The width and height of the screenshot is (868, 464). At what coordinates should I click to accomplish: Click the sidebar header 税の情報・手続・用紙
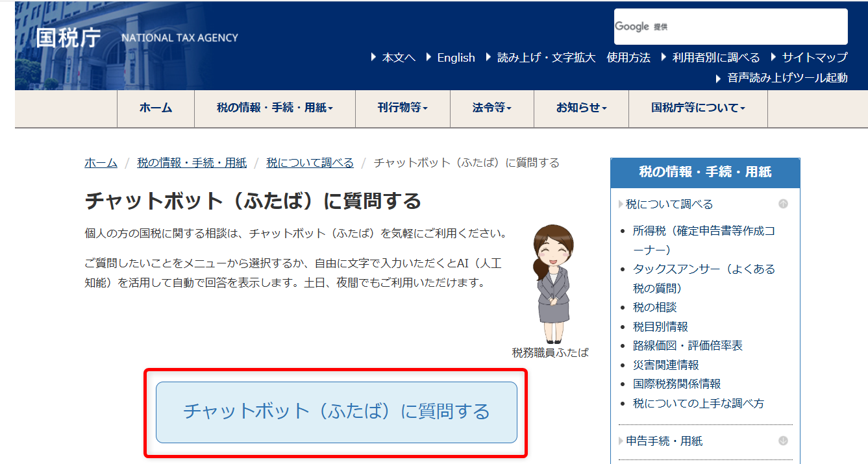coord(705,173)
